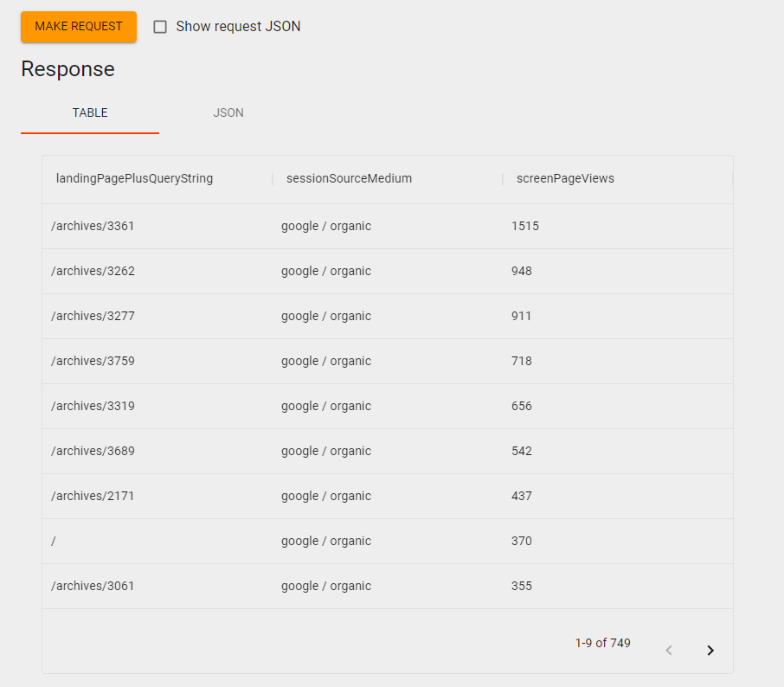
Task: Select the /archives/3061 cell
Action: click(x=93, y=586)
